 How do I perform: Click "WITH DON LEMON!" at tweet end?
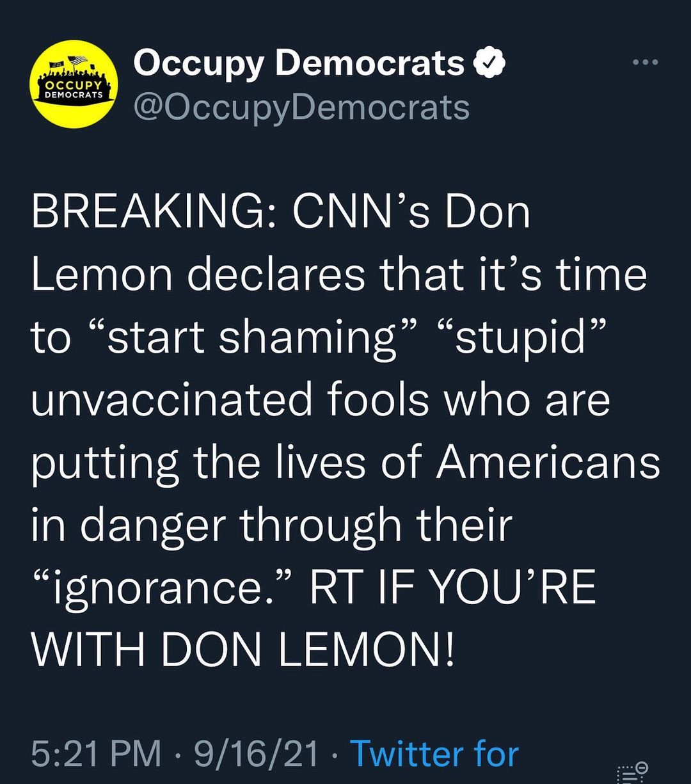[243, 650]
